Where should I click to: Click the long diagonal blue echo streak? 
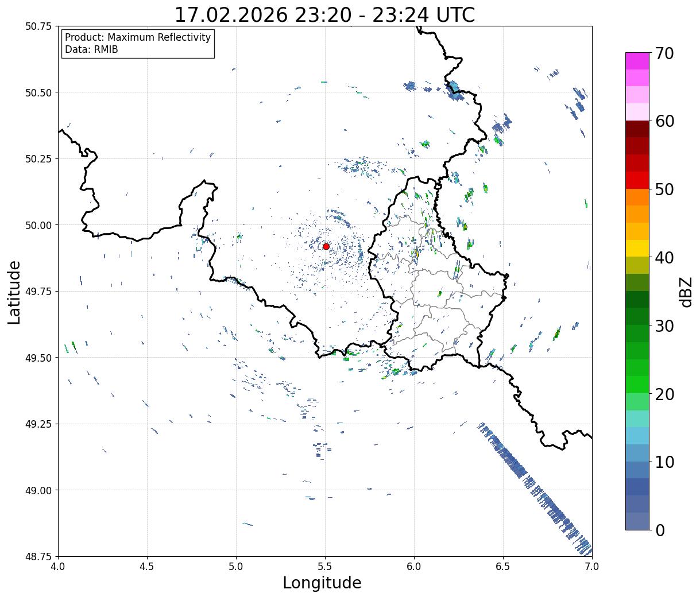(x=534, y=489)
